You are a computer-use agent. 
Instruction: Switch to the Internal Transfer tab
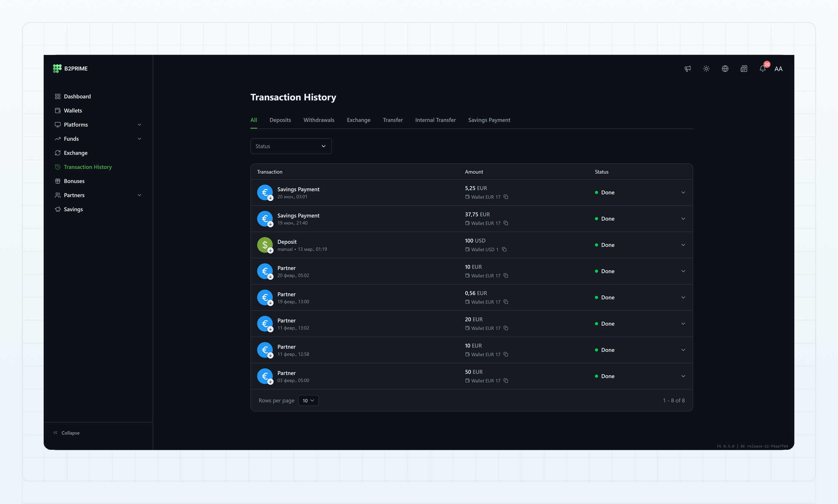click(x=435, y=120)
